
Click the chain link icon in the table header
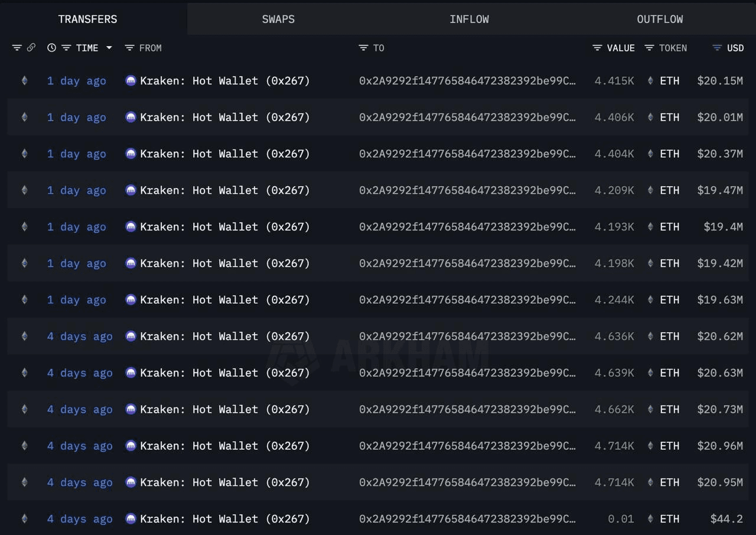[31, 48]
